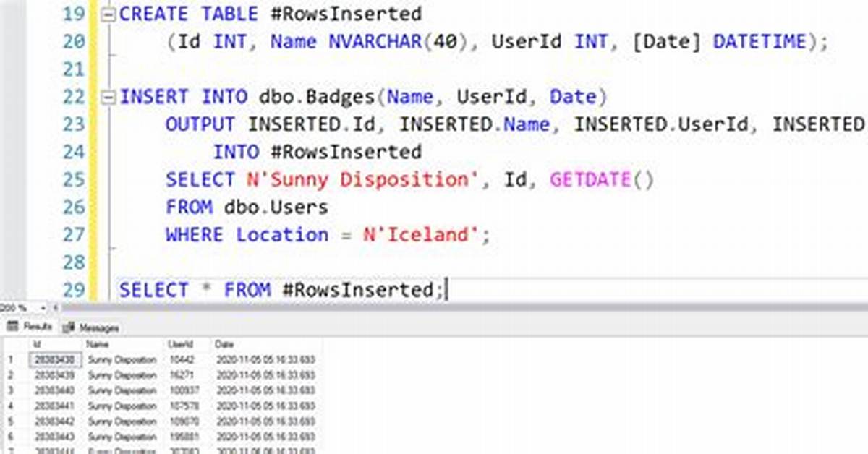Viewport: 868px width, 454px height.
Task: Click the Name cell in result row 1
Action: coord(122,359)
